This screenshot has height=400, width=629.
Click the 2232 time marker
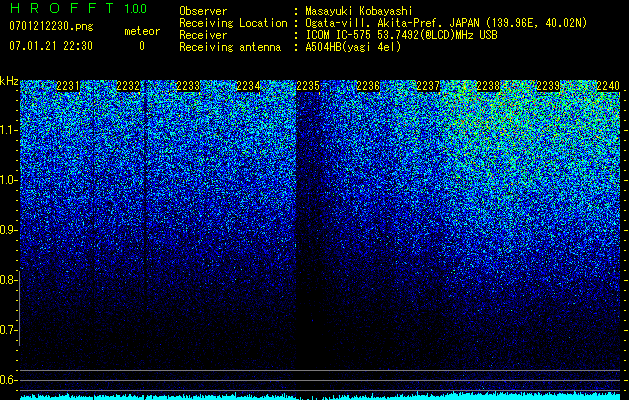point(128,86)
